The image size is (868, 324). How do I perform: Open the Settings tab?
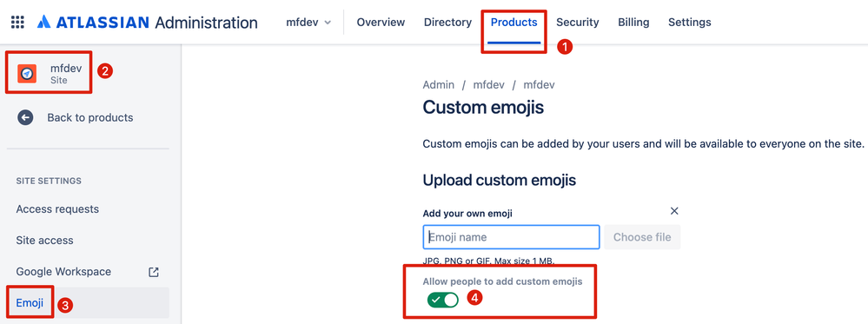click(x=690, y=23)
